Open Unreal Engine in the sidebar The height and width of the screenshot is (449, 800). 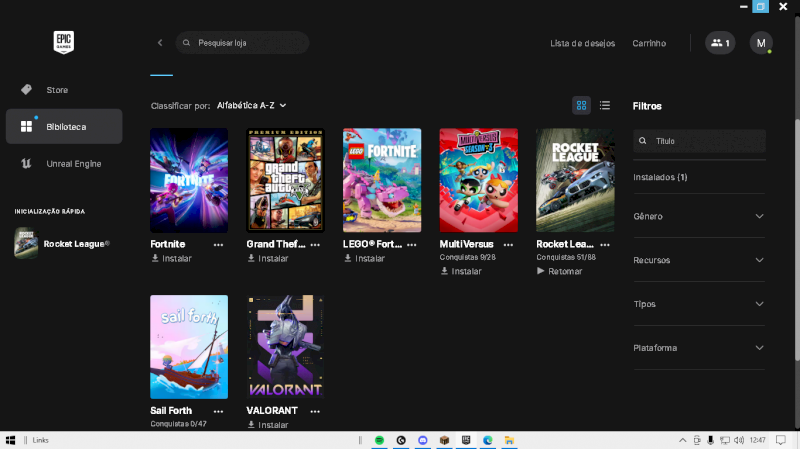point(73,163)
